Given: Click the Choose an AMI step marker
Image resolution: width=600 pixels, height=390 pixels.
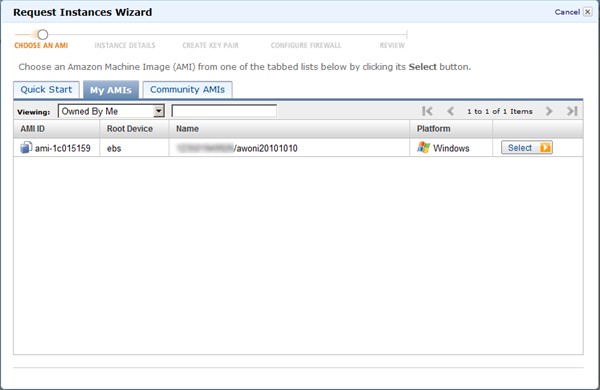Looking at the screenshot, I should click(x=42, y=35).
